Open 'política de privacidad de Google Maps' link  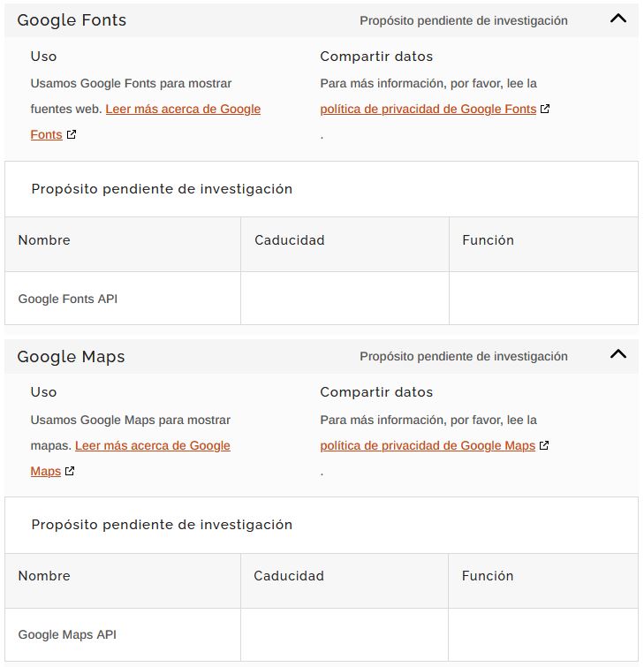(x=428, y=446)
